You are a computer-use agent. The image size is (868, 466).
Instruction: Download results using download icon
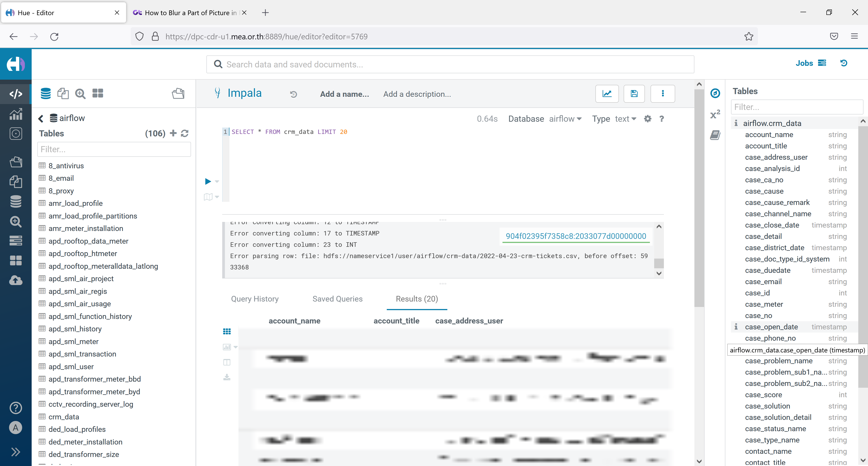227,377
